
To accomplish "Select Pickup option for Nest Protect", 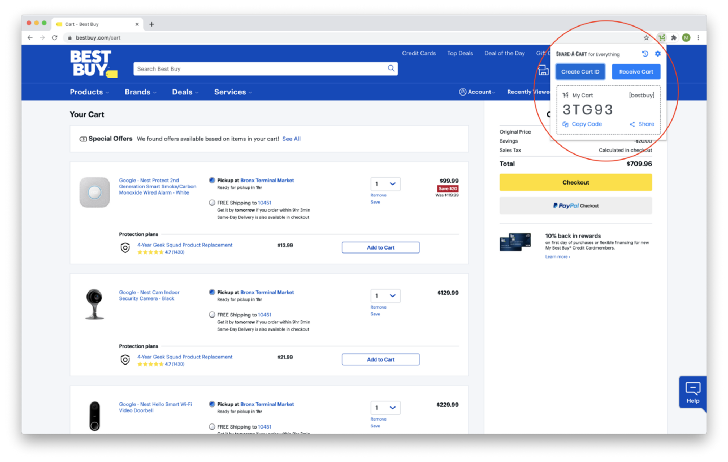I will tap(212, 180).
